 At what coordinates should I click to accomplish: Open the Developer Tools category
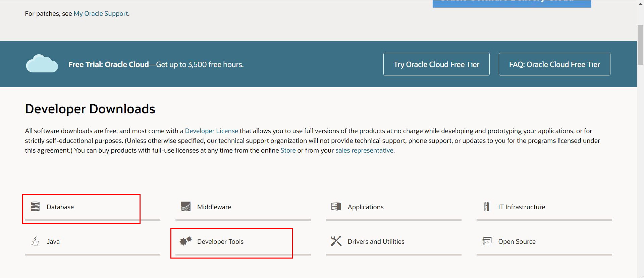point(243,241)
